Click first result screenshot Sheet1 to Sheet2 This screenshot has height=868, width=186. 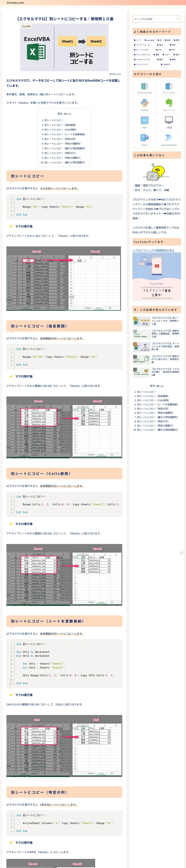point(63,278)
